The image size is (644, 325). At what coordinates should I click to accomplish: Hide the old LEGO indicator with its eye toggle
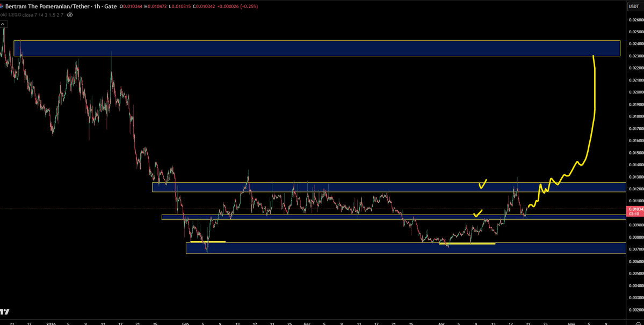pyautogui.click(x=69, y=15)
